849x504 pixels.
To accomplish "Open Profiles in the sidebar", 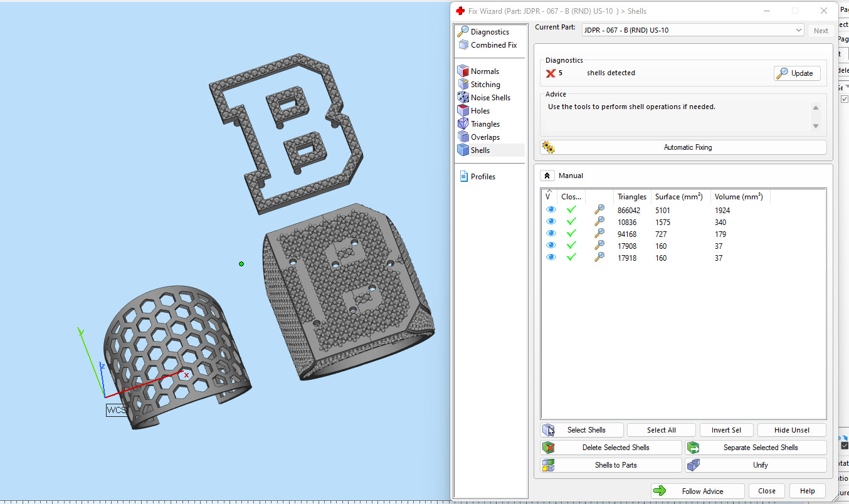I will tap(483, 177).
